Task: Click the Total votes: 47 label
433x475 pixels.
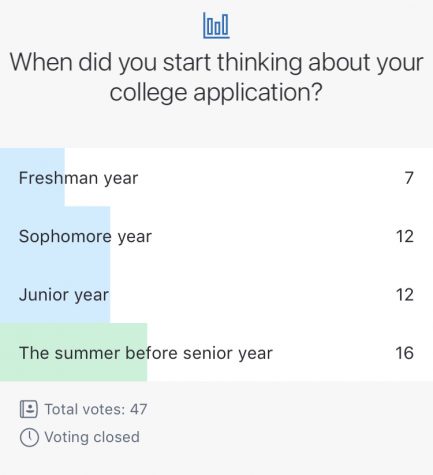Action: pyautogui.click(x=96, y=409)
